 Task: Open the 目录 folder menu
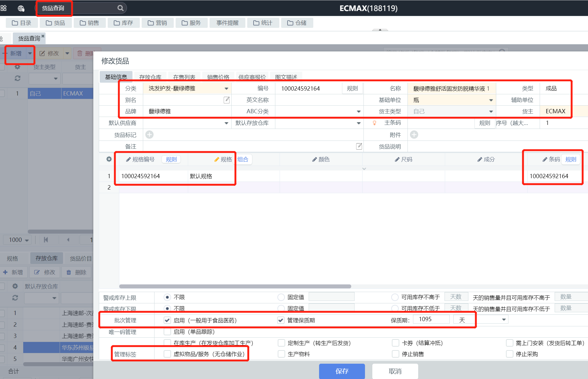tap(21, 23)
